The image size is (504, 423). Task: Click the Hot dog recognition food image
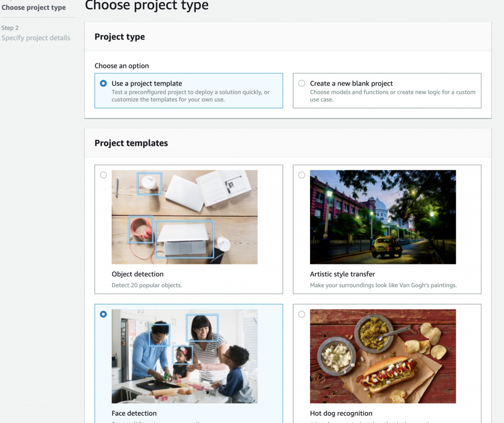(x=383, y=356)
